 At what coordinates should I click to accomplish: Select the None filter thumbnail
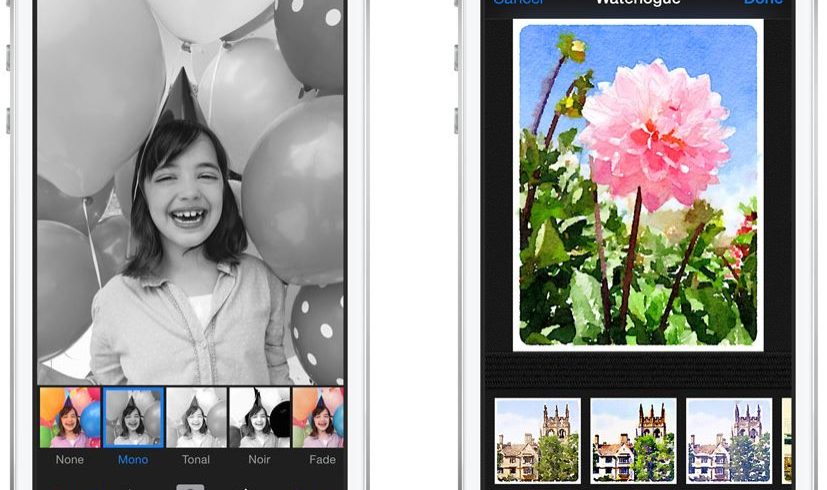coord(70,417)
